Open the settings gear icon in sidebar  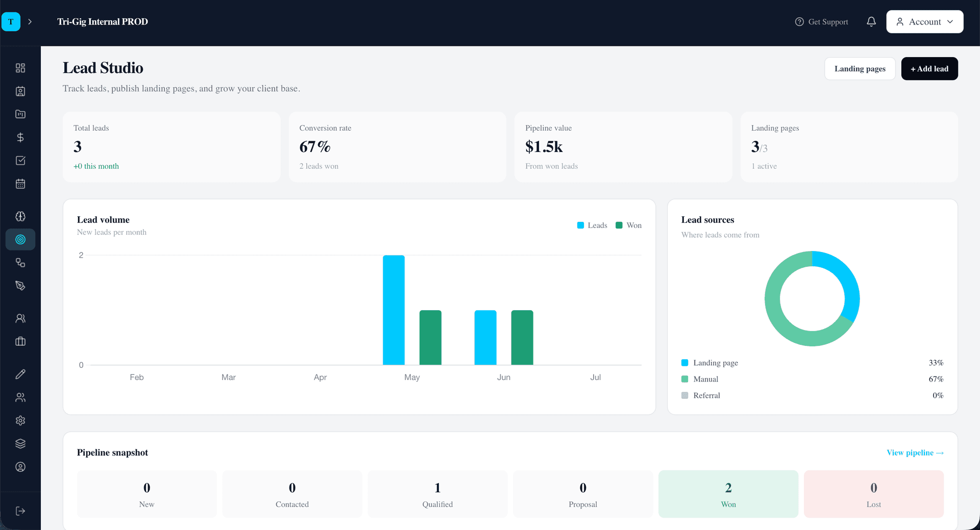coord(20,420)
